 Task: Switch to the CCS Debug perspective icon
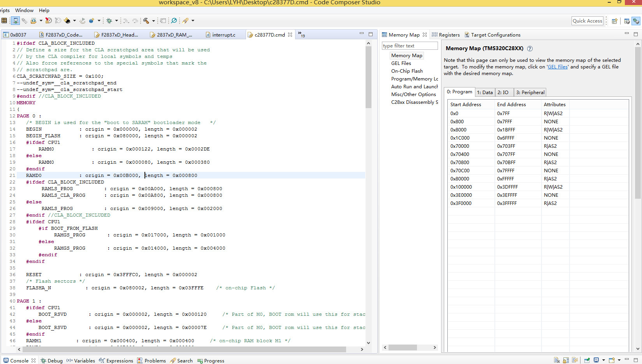[x=636, y=21]
